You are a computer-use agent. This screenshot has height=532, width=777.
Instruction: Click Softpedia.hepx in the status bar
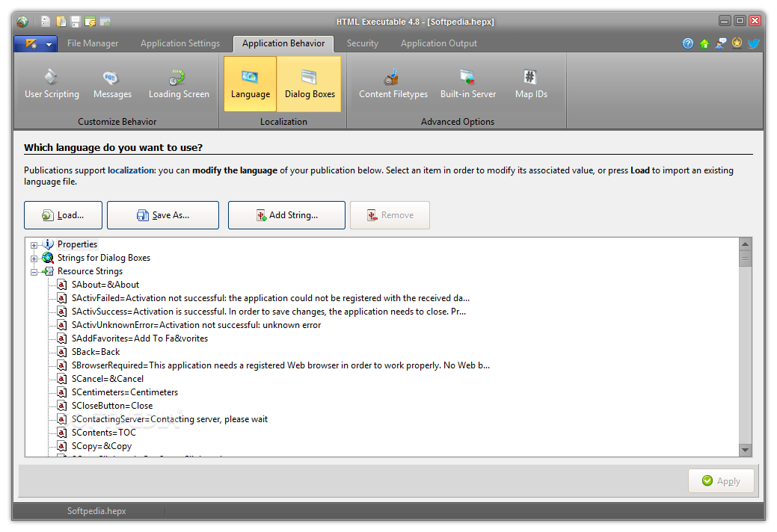pos(96,511)
